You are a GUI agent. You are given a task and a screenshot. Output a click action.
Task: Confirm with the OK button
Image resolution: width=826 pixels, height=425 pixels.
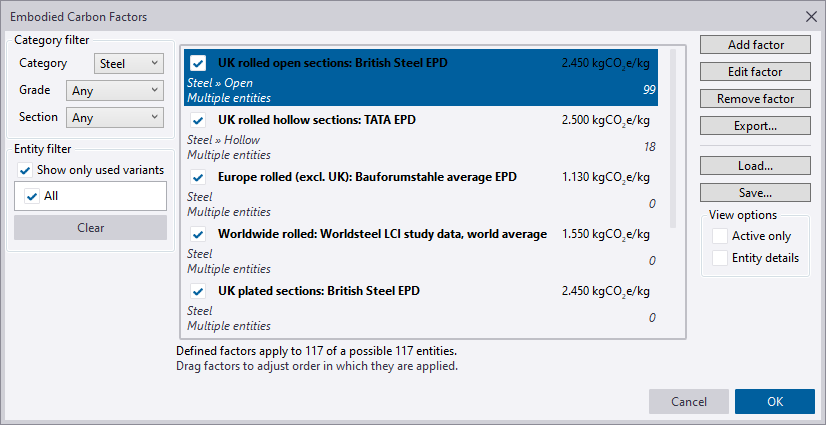tap(775, 402)
